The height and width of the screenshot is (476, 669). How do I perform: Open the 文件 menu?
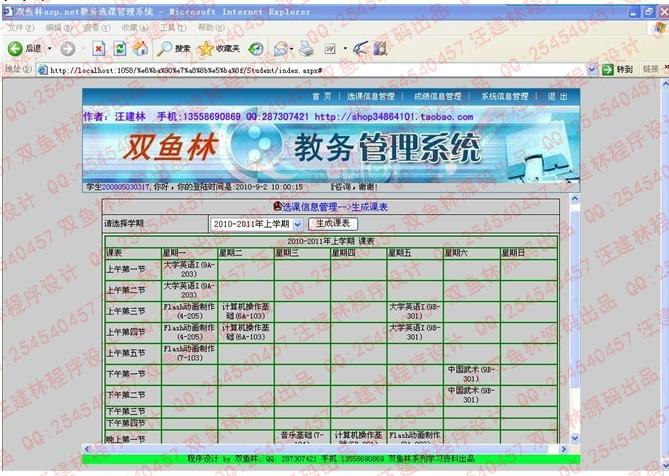(x=21, y=28)
